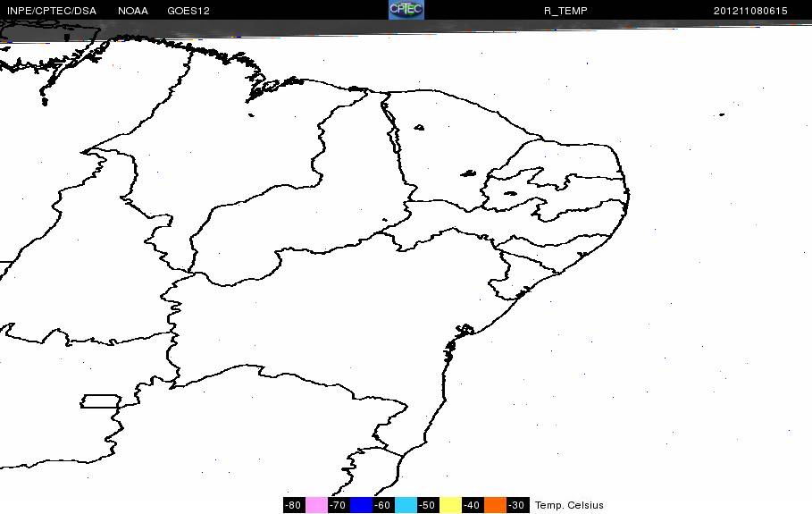Click the orange legend color box
Image resolution: width=812 pixels, height=514 pixels.
[495, 505]
